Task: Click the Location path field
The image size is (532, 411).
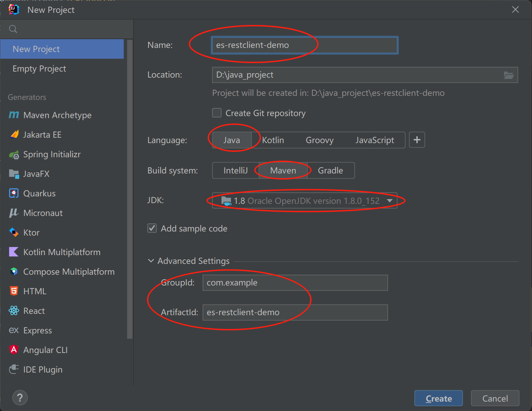Action: pyautogui.click(x=357, y=75)
